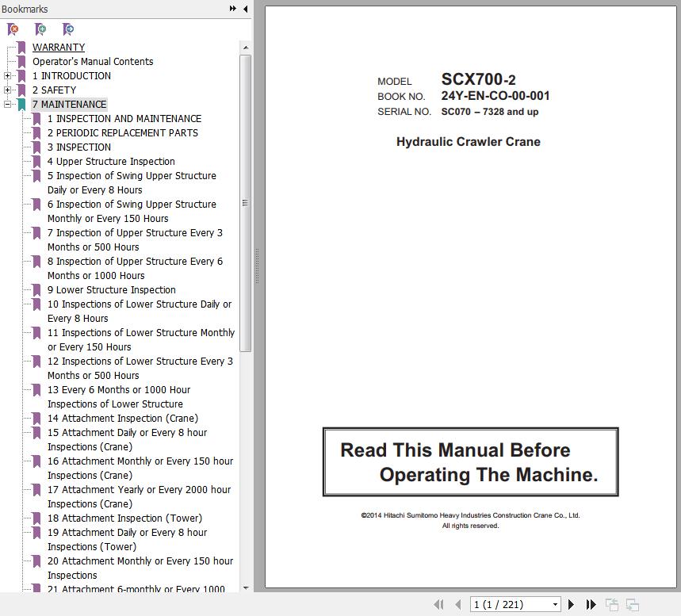Viewport: 681px width, 616px height.
Task: Open 2 PERIODIC REPLACEMENT PARTS bookmark
Action: point(122,133)
